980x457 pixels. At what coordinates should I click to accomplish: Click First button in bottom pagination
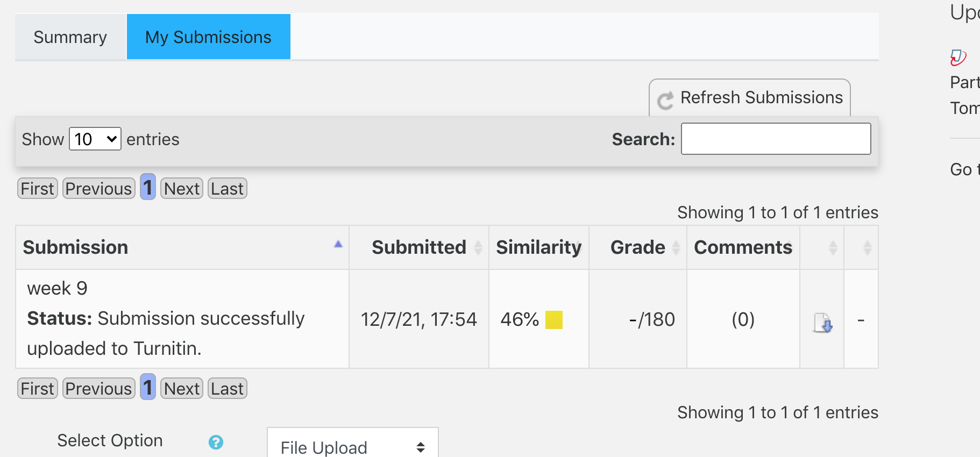point(38,389)
